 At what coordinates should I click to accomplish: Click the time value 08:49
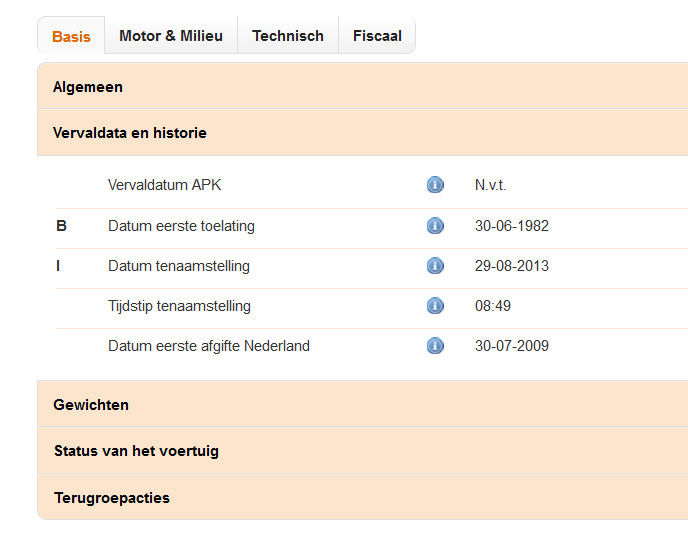[493, 306]
